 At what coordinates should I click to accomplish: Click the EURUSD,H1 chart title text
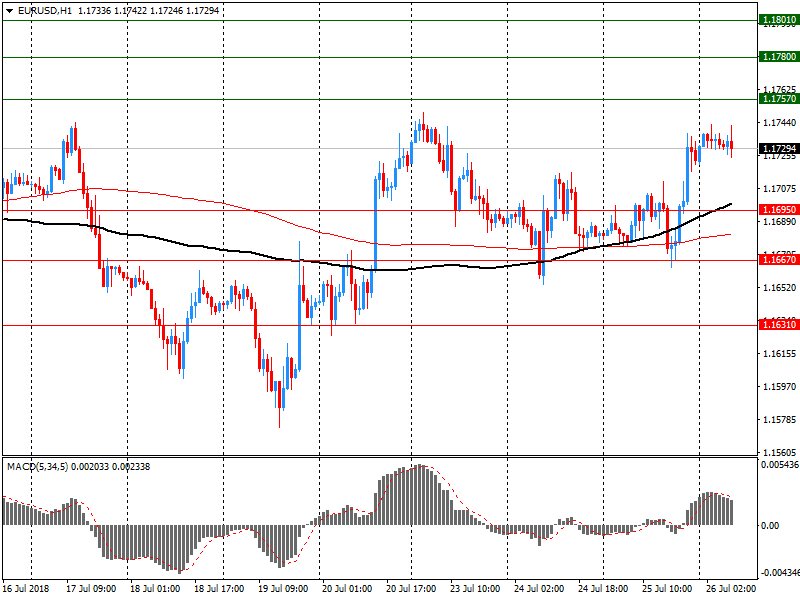pos(45,11)
